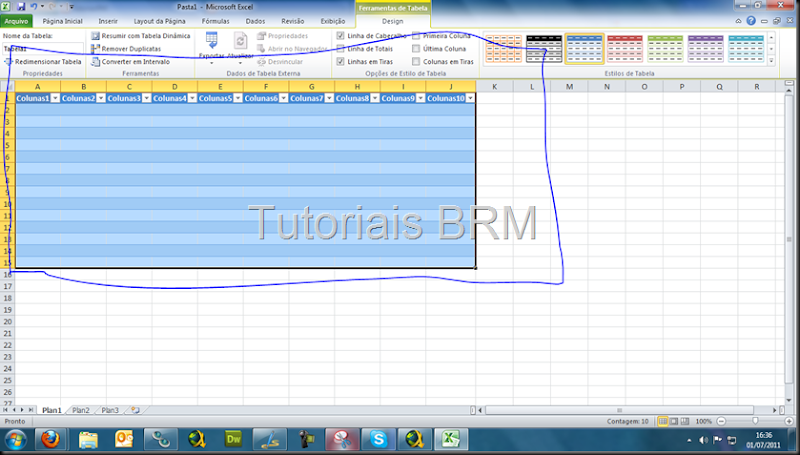Screen dimensions: 800x455
Task: Open the Colunas9 filter dropdown
Action: click(x=420, y=98)
